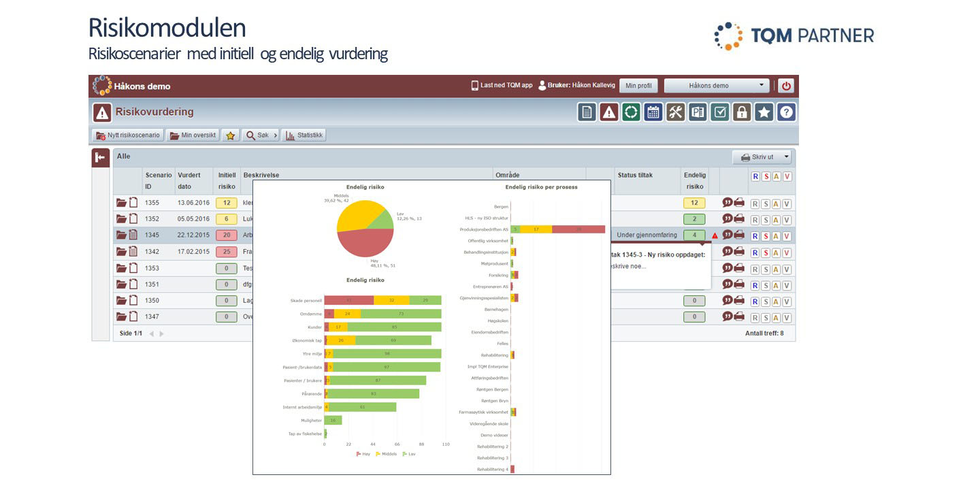
Task: Click the Endelig risiko column header
Action: [x=695, y=181]
